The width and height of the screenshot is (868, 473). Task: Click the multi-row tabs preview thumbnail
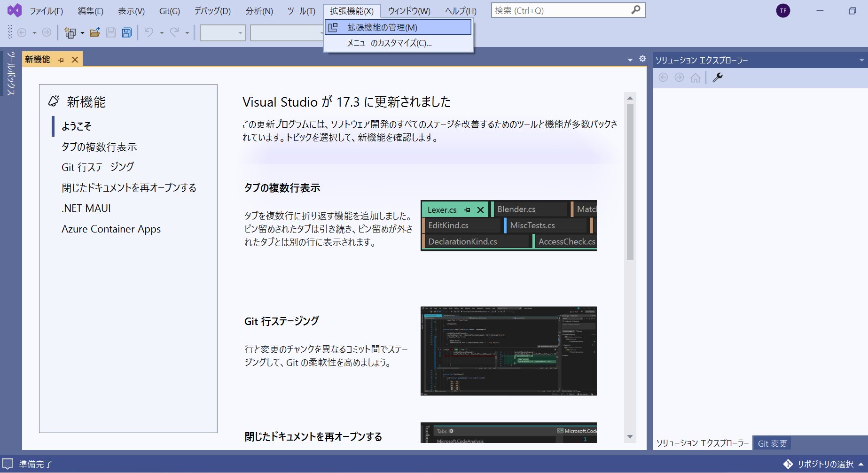508,225
